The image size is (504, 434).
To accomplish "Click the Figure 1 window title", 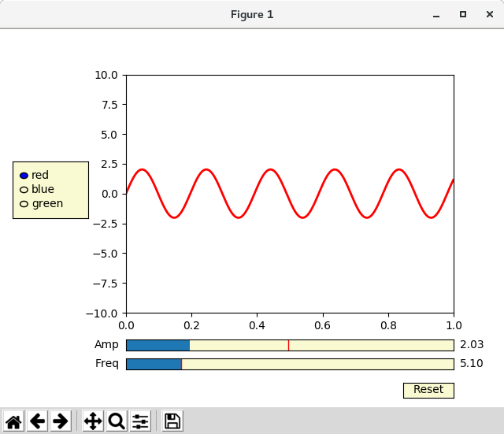I will (x=252, y=14).
